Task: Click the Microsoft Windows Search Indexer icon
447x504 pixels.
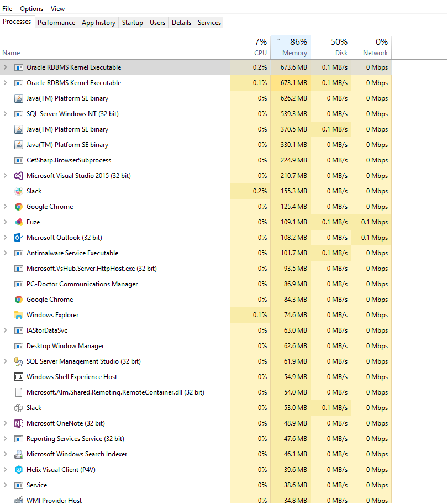Action: pyautogui.click(x=19, y=454)
